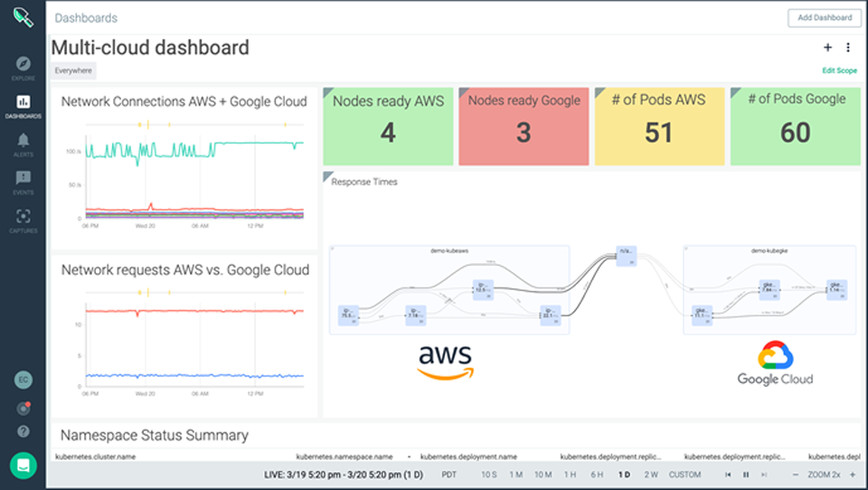
Task: Click the Edit Scope link
Action: 839,71
